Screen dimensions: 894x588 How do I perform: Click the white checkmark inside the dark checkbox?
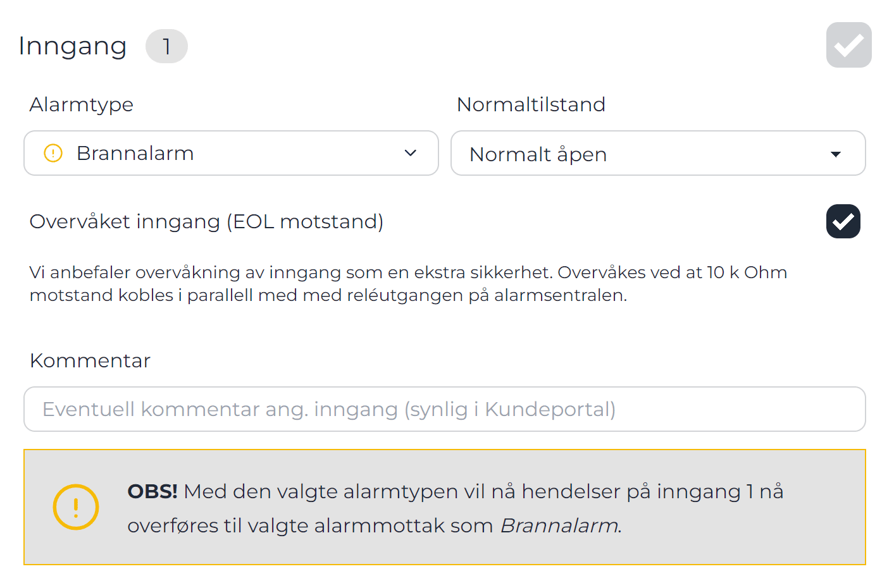[x=843, y=222]
